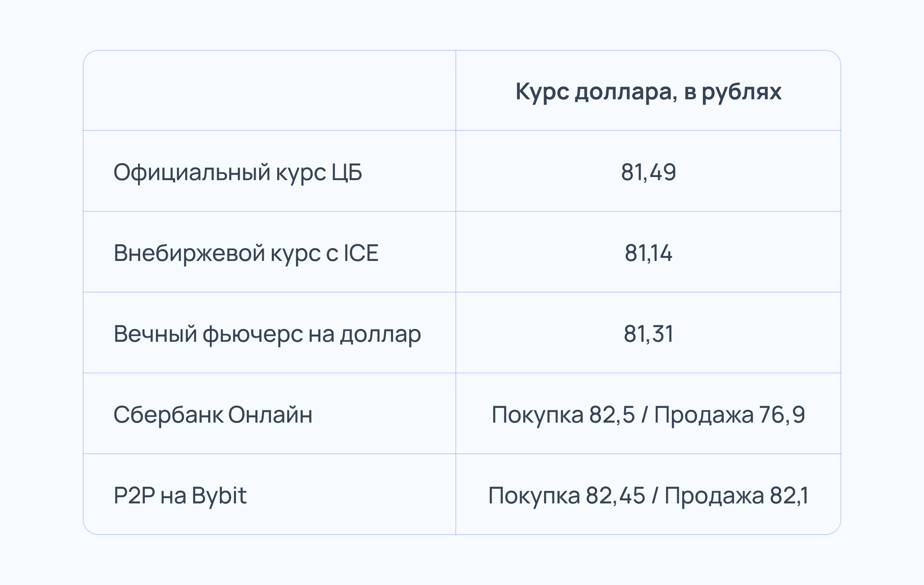The height and width of the screenshot is (585, 924).
Task: Click the abbreviation "ЦБ"
Action: (x=346, y=172)
